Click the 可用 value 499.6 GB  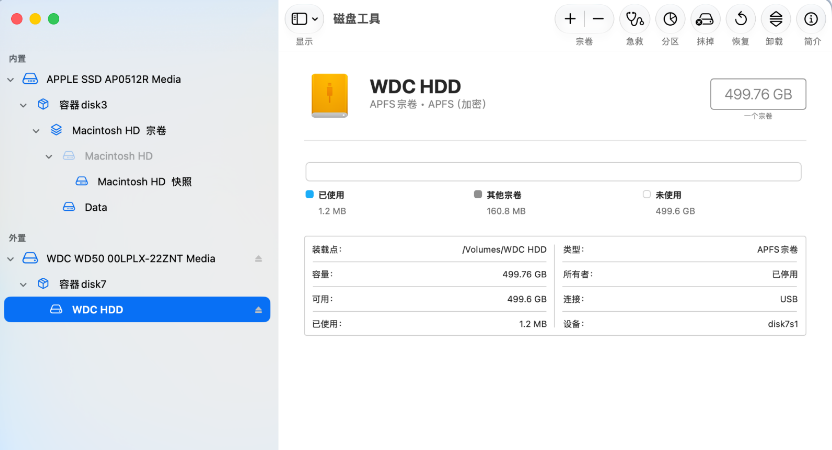pyautogui.click(x=526, y=299)
